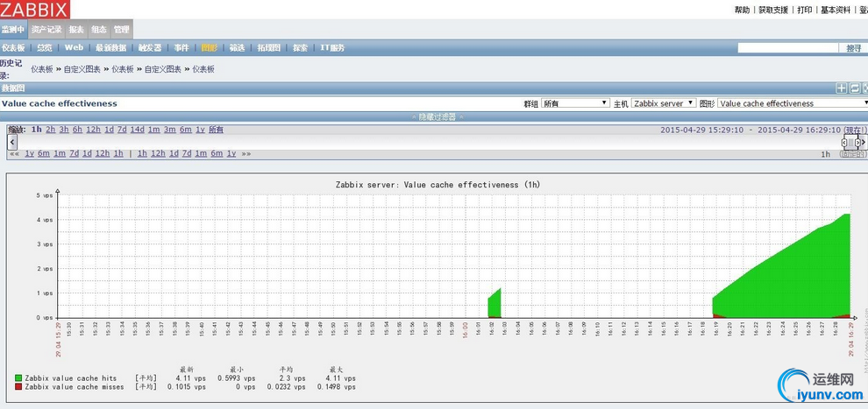Click the 帮助 help link
Viewport: 868px width, 409px height.
(742, 10)
